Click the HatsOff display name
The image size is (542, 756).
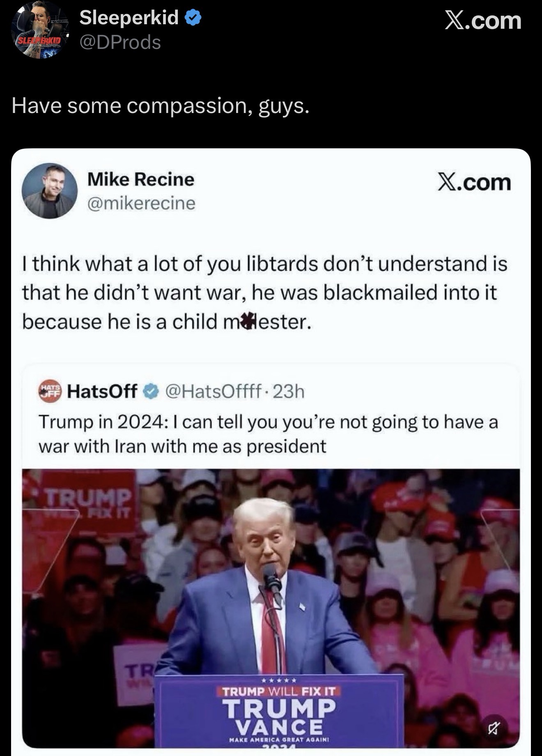[x=102, y=391]
